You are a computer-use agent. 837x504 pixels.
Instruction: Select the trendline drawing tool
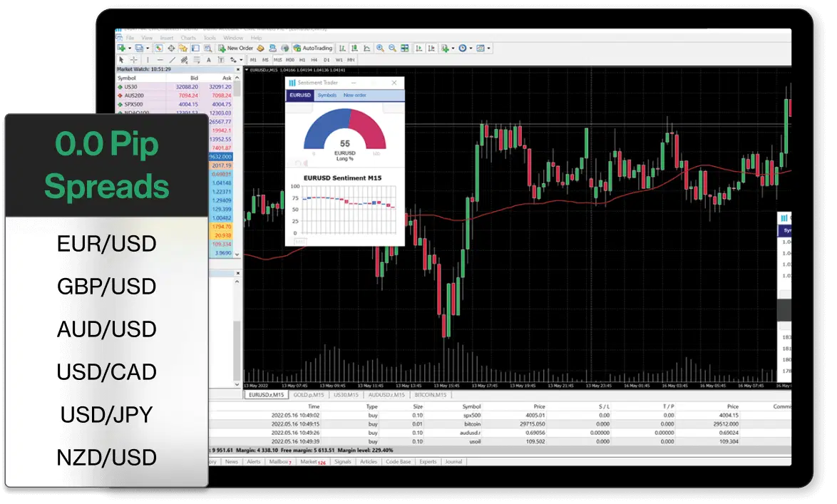(x=172, y=60)
